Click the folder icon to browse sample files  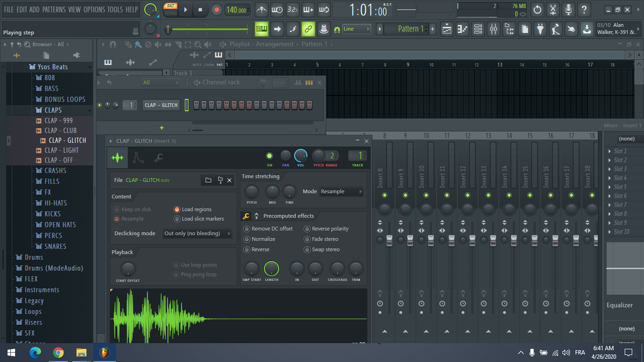pos(207,180)
